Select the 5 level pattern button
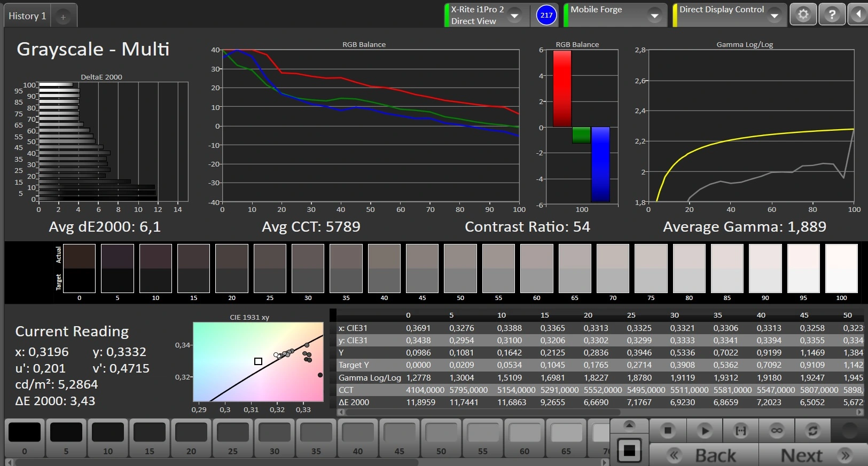Image resolution: width=868 pixels, height=466 pixels. (x=66, y=439)
